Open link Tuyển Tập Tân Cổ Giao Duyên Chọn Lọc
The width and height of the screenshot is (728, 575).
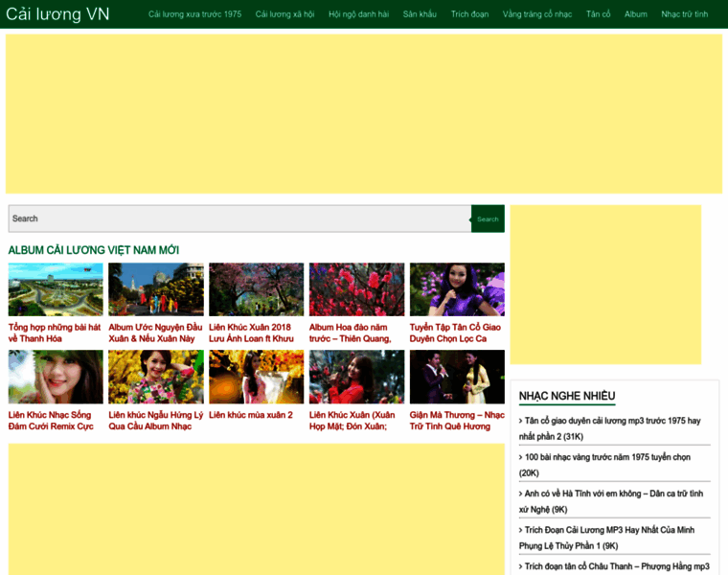(455, 333)
